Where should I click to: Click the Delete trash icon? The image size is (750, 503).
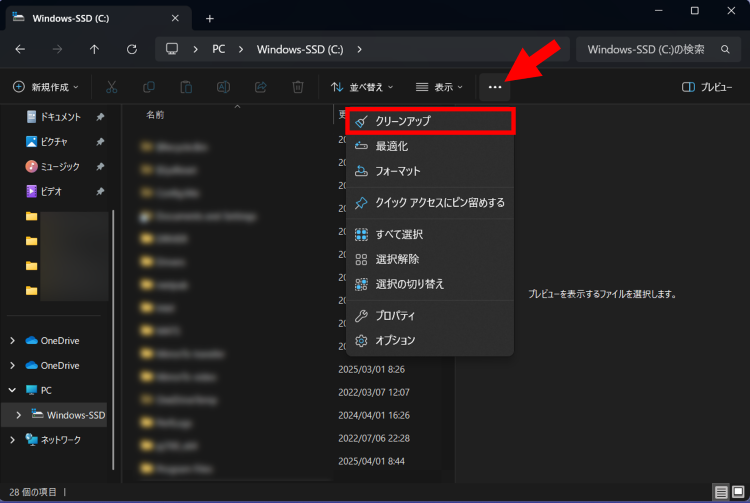pos(298,87)
